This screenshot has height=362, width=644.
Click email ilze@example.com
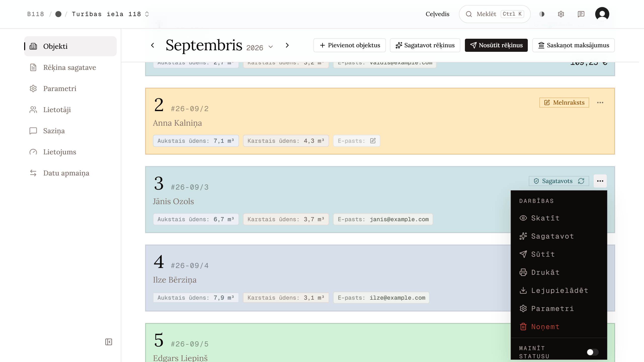point(397,298)
